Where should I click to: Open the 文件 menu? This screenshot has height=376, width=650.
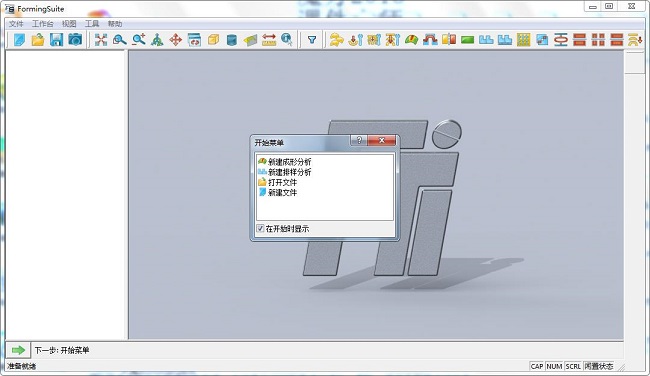(x=16, y=24)
